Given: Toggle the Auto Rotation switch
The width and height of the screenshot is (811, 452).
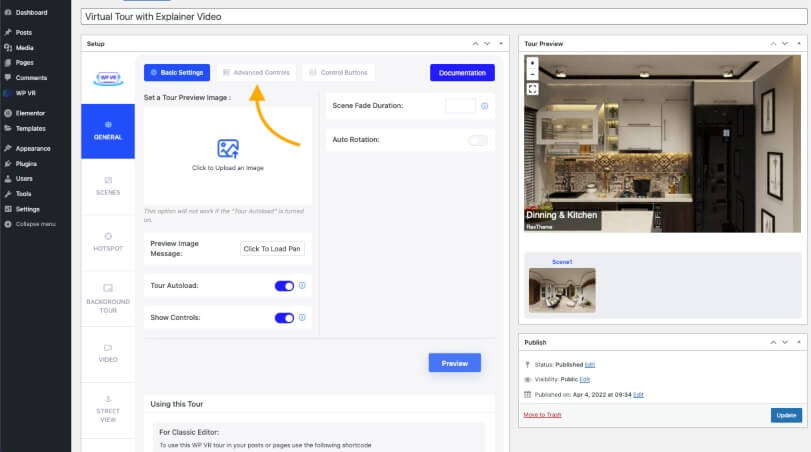Looking at the screenshot, I should tap(478, 140).
